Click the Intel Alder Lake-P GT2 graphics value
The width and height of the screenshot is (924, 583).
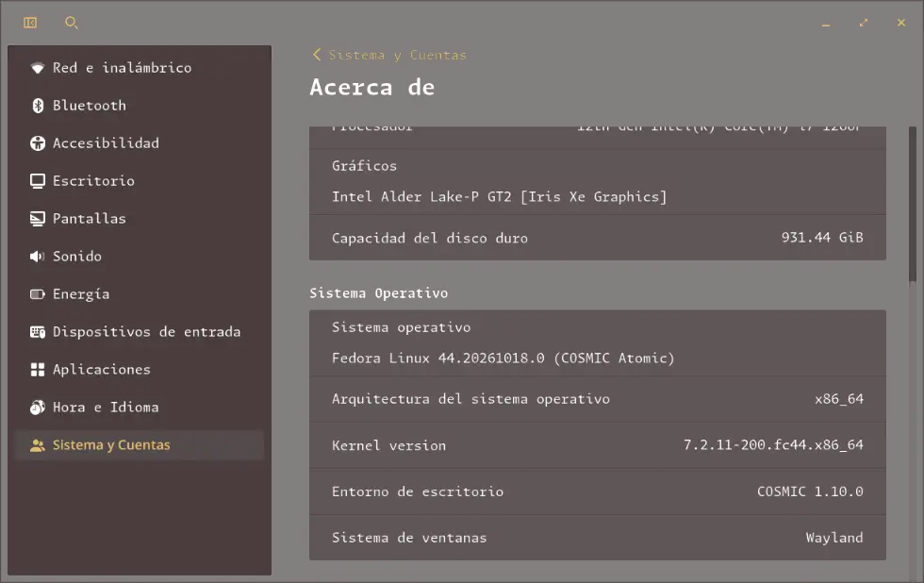[499, 196]
